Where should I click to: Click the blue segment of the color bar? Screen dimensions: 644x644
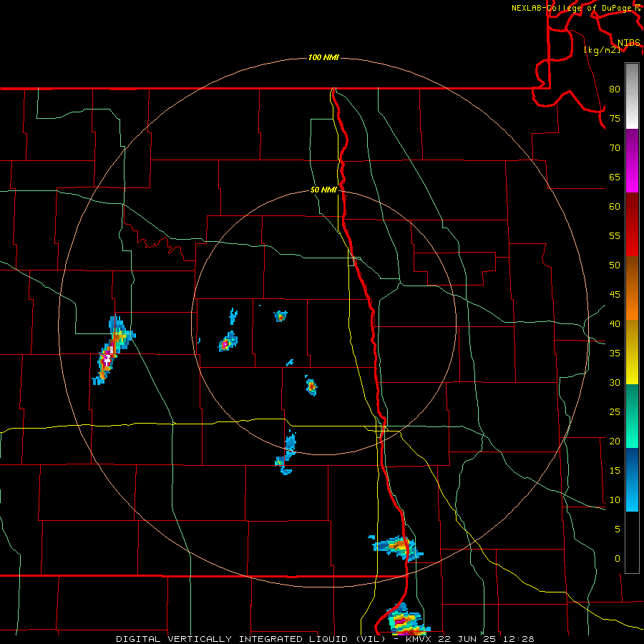[x=632, y=479]
